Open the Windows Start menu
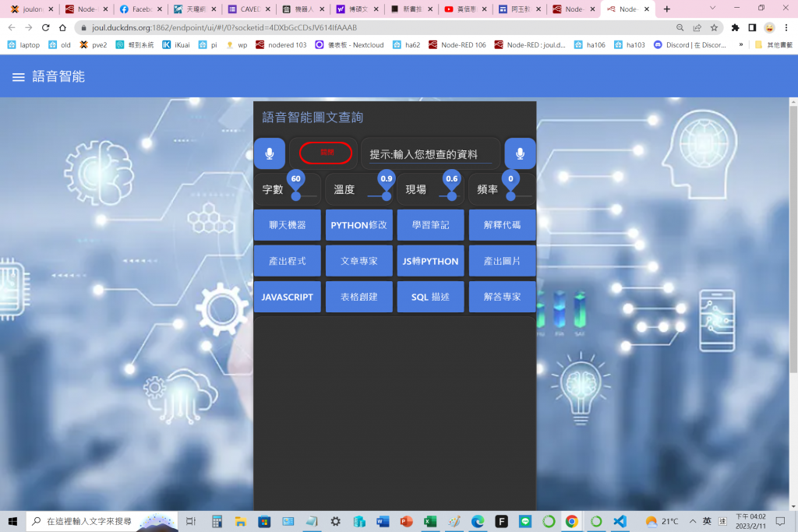This screenshot has height=532, width=798. click(x=12, y=521)
